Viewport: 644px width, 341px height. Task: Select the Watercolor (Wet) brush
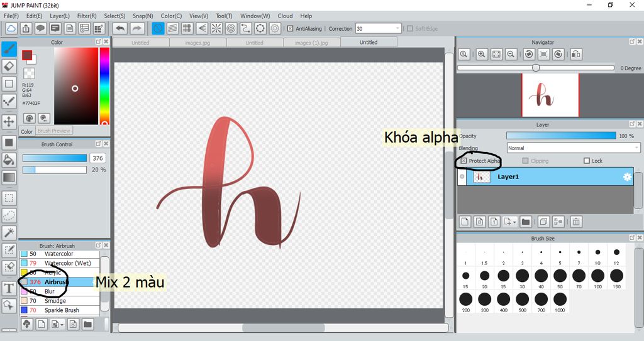(x=60, y=263)
